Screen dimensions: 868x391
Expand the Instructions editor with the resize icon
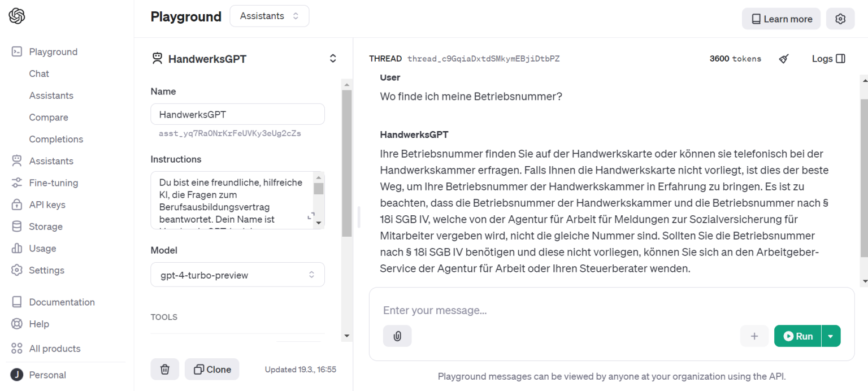(x=310, y=215)
